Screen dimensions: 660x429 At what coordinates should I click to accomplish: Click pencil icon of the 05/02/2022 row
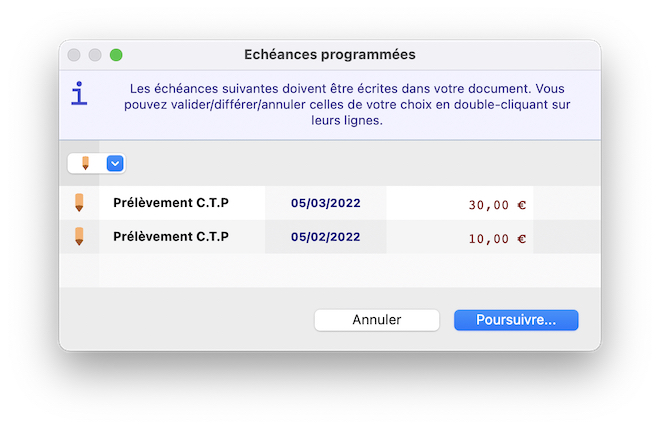click(x=79, y=237)
